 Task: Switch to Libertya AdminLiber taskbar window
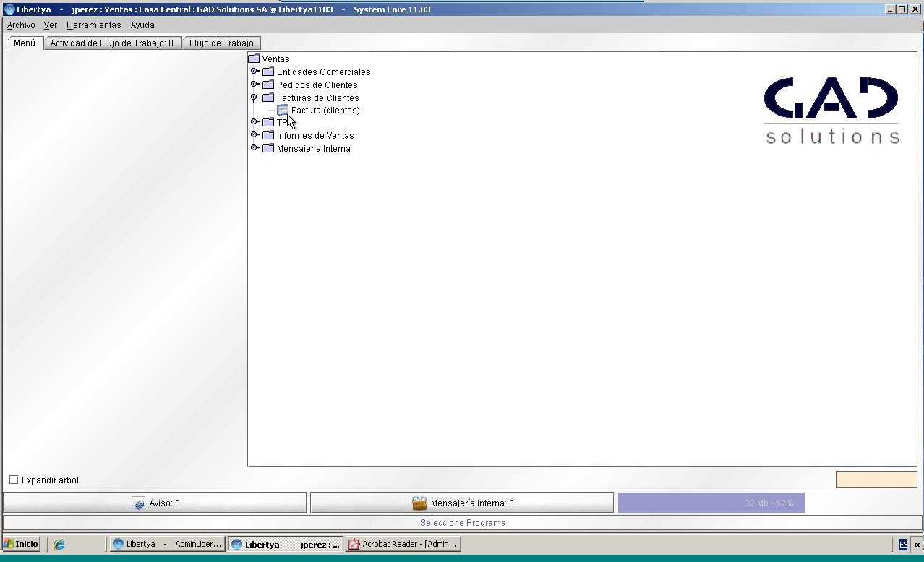(167, 544)
